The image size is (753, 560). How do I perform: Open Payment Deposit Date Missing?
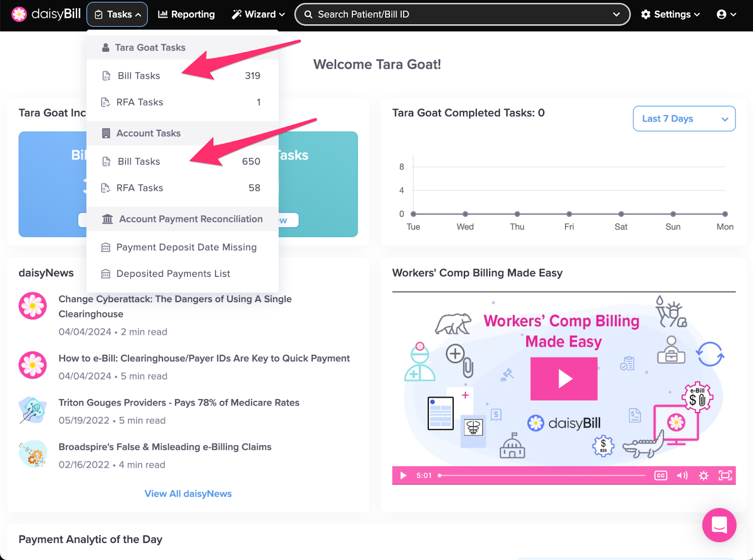tap(183, 247)
